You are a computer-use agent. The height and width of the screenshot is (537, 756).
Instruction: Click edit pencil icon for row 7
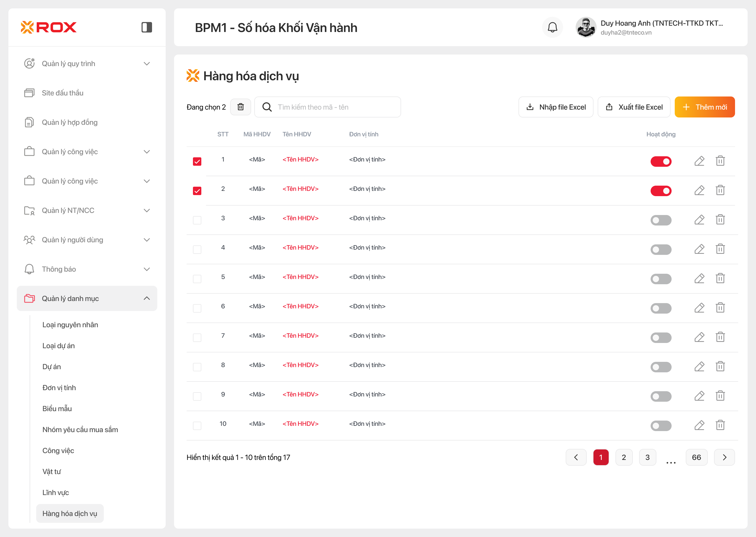pos(699,337)
